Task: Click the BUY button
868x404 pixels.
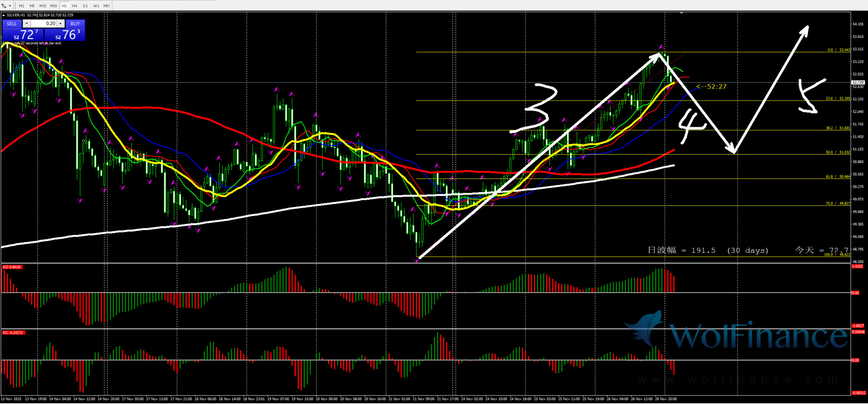Action: click(x=75, y=24)
